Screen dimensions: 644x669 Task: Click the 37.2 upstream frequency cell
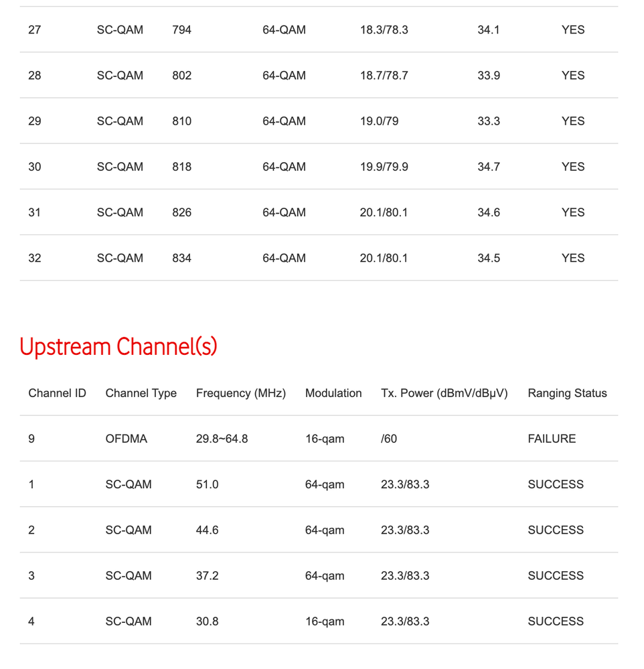[x=207, y=575]
